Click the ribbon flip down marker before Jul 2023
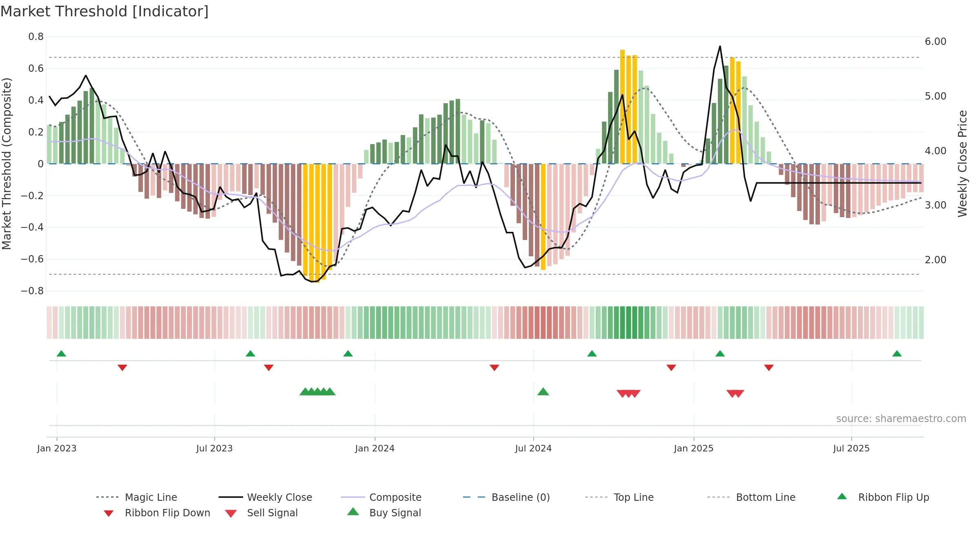Image resolution: width=980 pixels, height=551 pixels. point(122,368)
